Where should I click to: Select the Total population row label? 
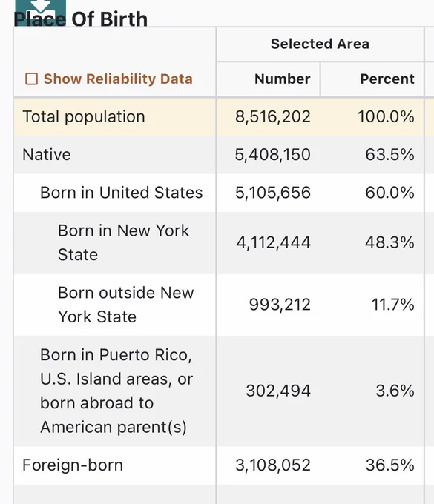pyautogui.click(x=84, y=116)
